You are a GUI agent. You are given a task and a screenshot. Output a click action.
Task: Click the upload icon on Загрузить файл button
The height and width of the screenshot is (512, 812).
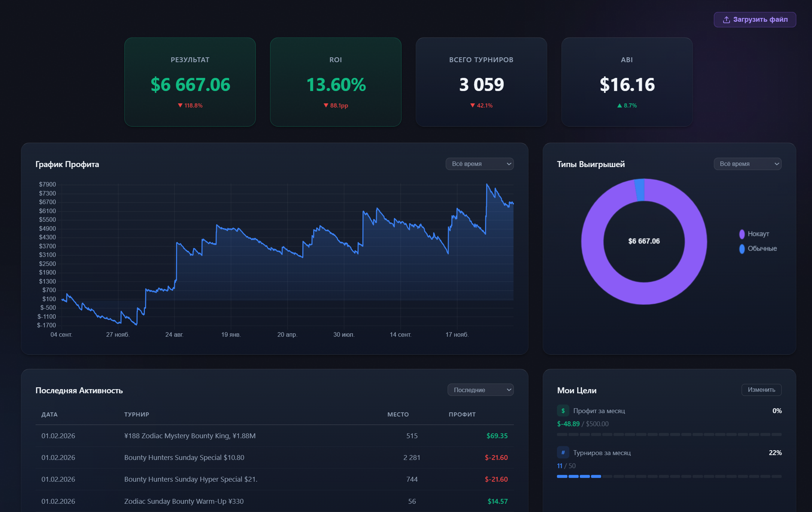click(726, 19)
